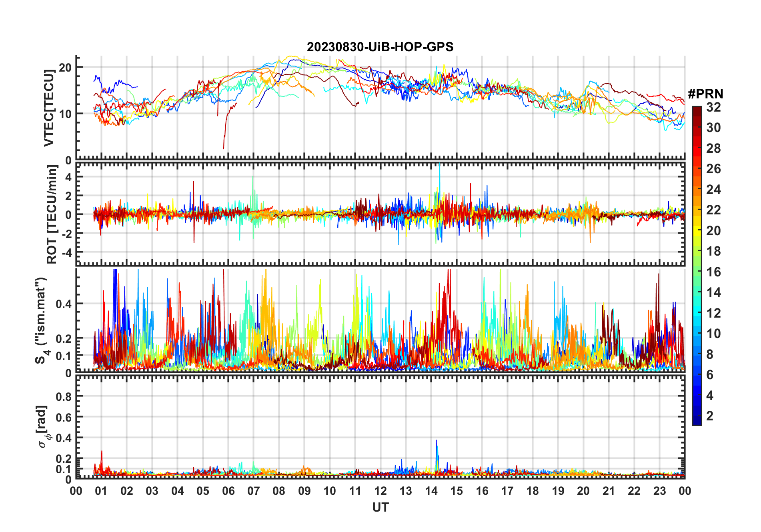
Task: Click the 12 hour tick on the UT axis
Action: [380, 491]
